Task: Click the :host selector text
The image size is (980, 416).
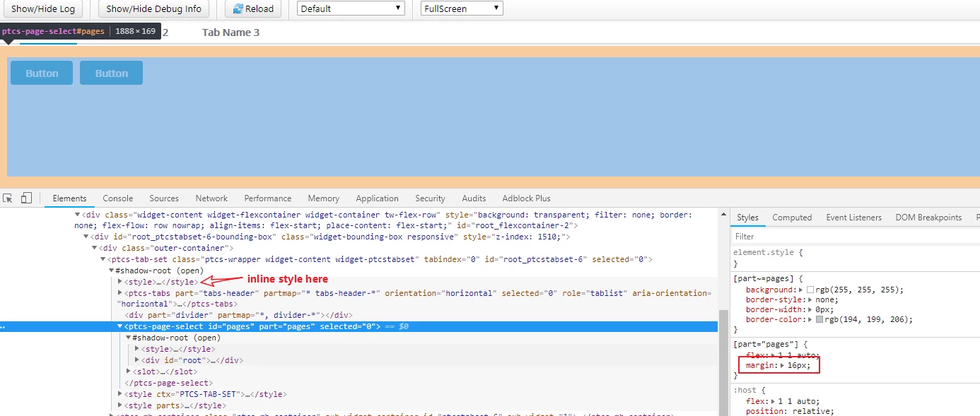Action: (745, 390)
